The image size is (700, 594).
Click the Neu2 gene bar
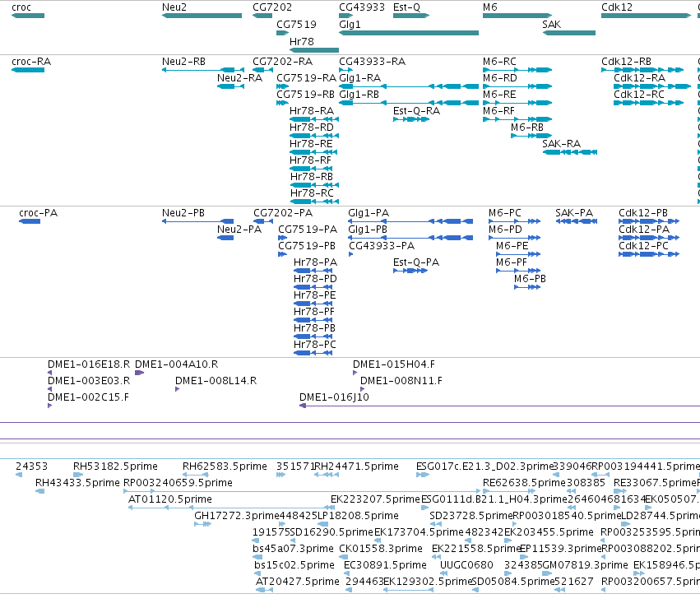[202, 16]
